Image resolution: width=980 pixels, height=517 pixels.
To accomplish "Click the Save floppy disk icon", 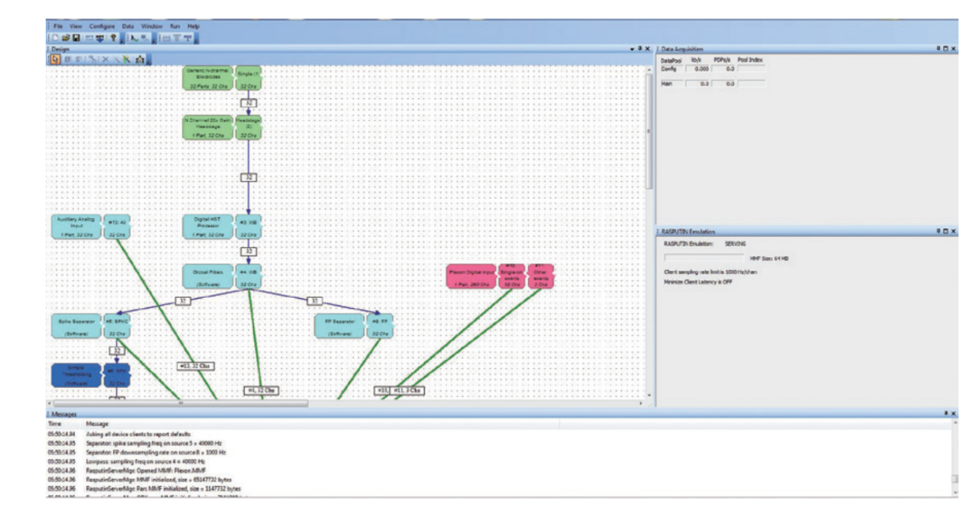I will pyautogui.click(x=76, y=37).
